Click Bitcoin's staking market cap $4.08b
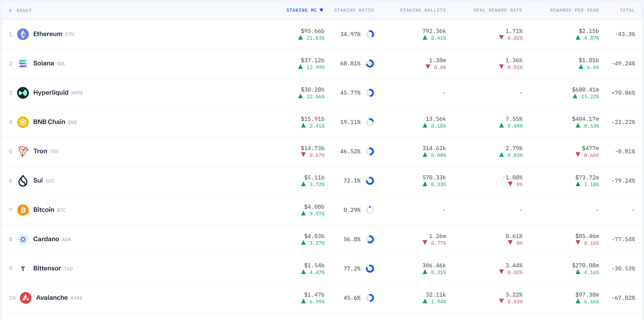The width and height of the screenshot is (644, 320). [x=314, y=207]
